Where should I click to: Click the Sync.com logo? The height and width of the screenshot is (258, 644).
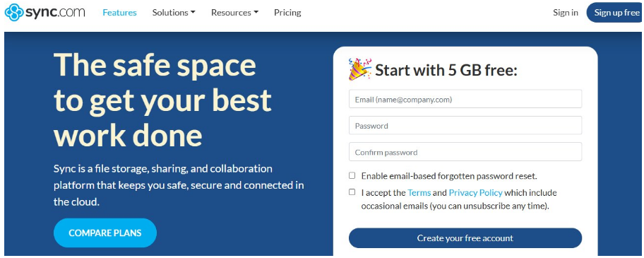click(44, 12)
